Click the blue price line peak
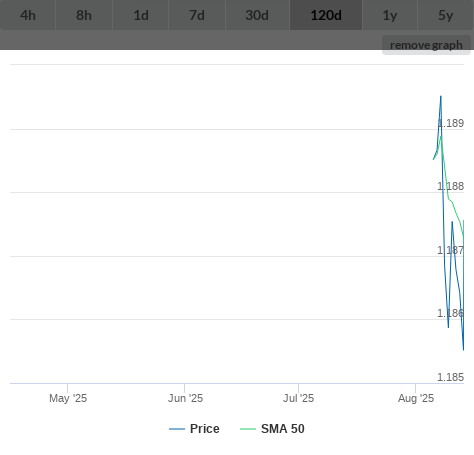474x455 pixels. click(x=441, y=97)
